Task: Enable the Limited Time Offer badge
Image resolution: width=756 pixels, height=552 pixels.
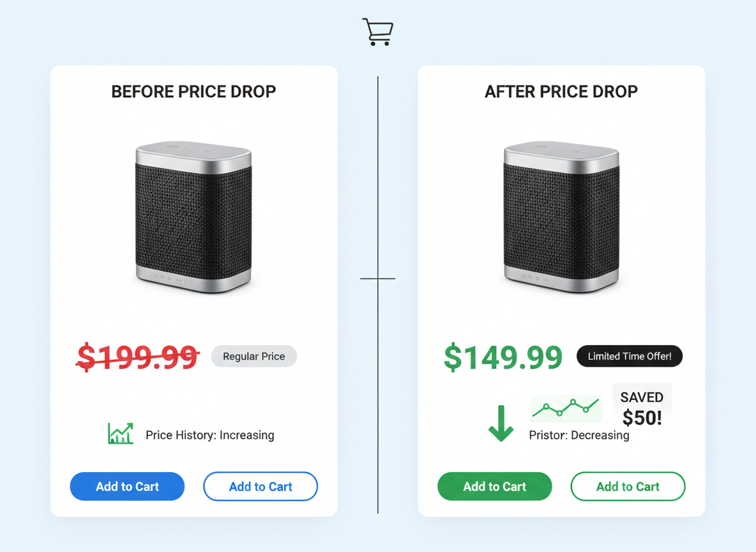Action: (630, 356)
